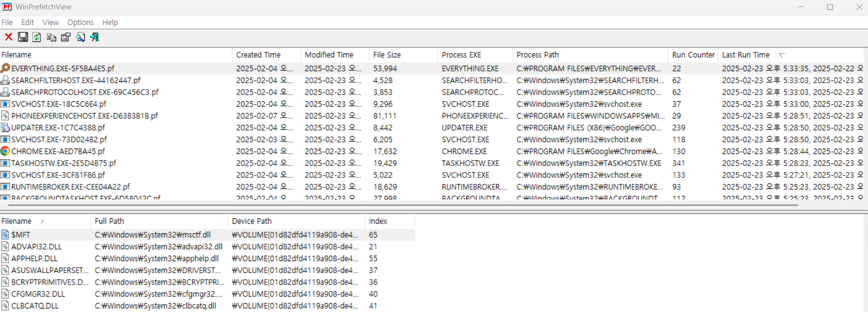Sort by Process Path column header
The height and width of the screenshot is (312, 868).
point(590,55)
